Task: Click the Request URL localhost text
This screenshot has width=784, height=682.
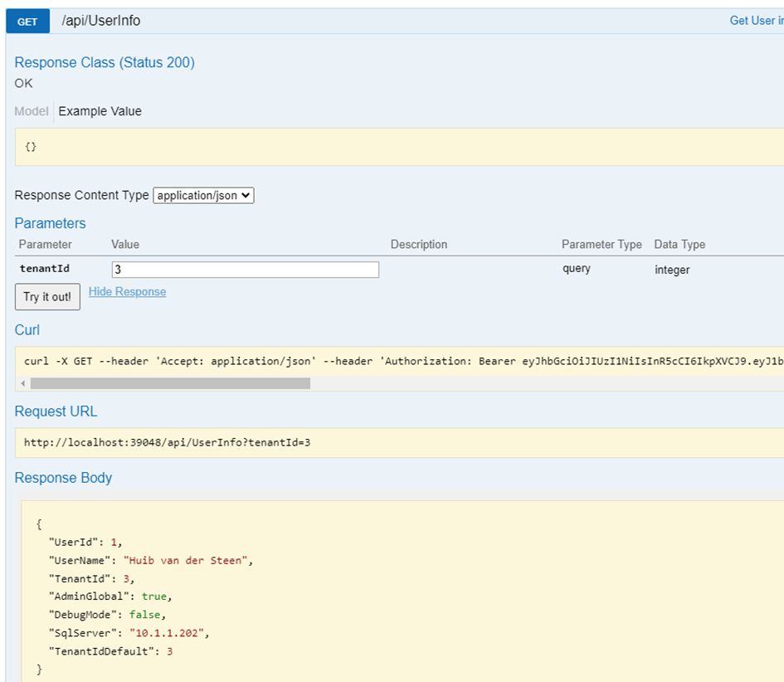Action: (167, 442)
